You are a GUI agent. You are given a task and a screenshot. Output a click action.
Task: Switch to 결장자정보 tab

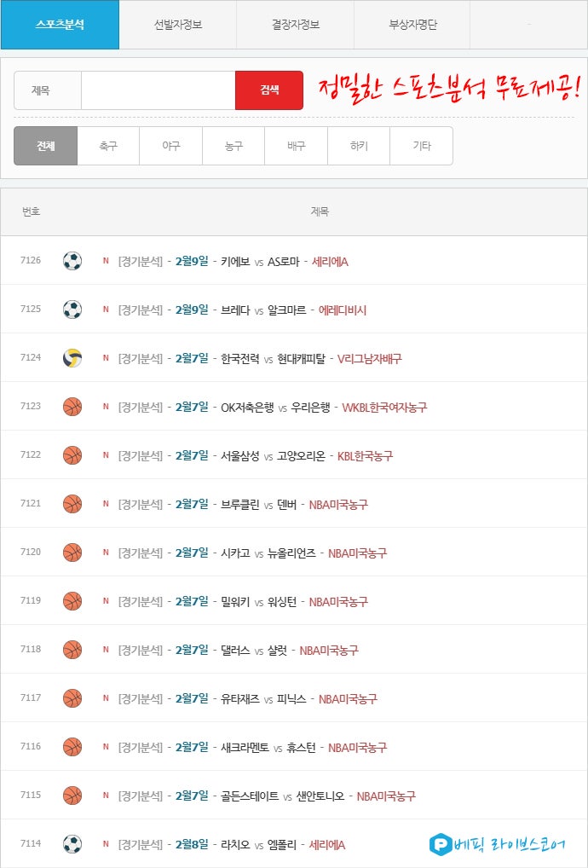(295, 25)
